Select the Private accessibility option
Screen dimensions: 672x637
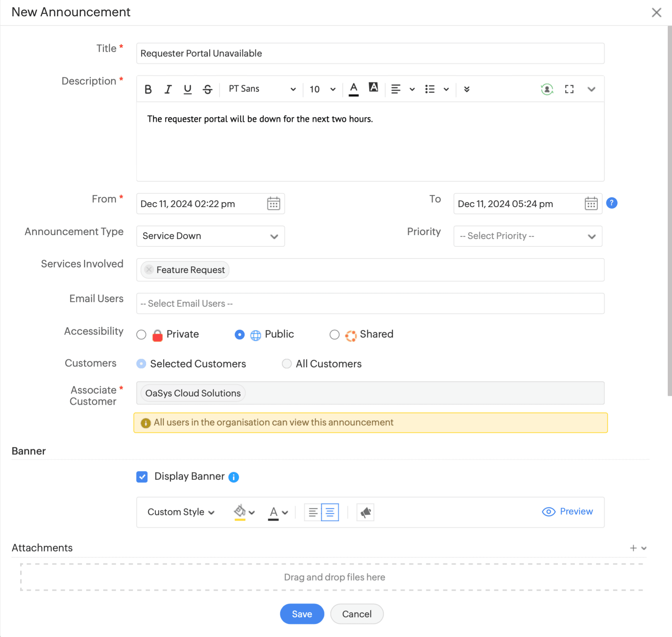point(141,334)
